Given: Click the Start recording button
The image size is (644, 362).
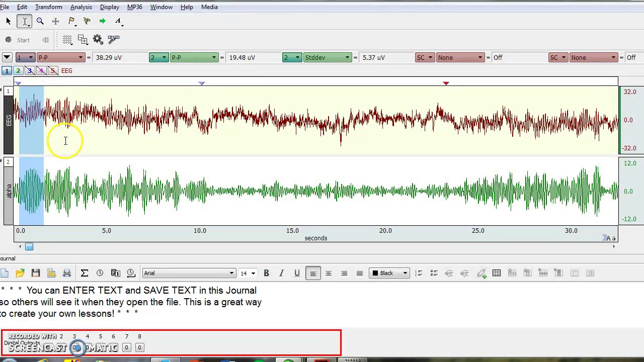Looking at the screenshot, I should point(18,40).
